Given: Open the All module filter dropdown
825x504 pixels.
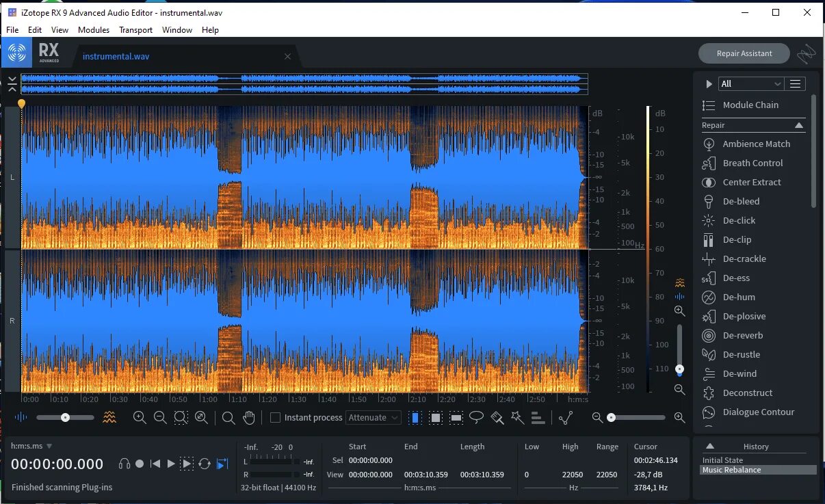Looking at the screenshot, I should tap(750, 83).
